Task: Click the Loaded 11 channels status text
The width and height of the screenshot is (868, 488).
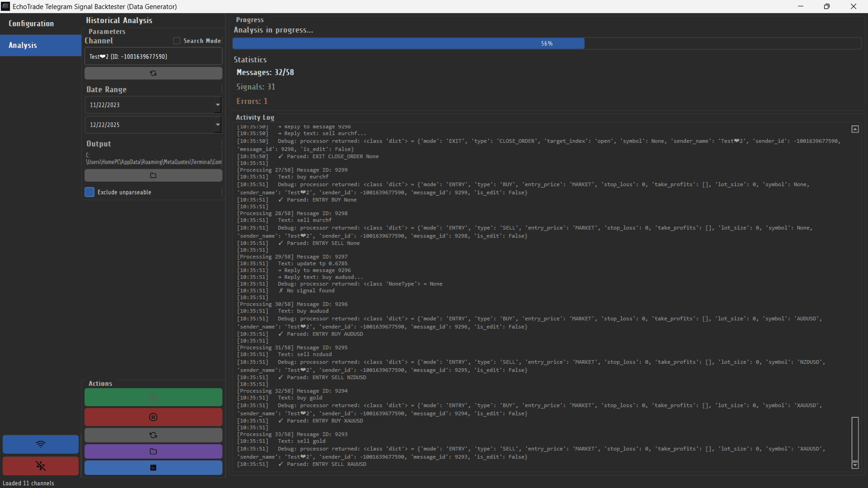Action: pos(28,483)
